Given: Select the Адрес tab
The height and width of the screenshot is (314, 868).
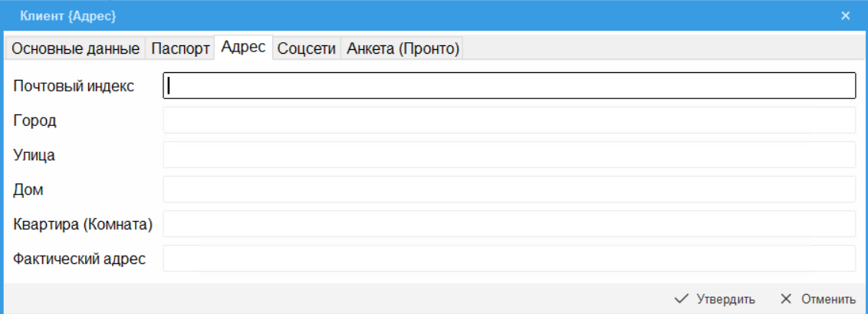Looking at the screenshot, I should [243, 47].
